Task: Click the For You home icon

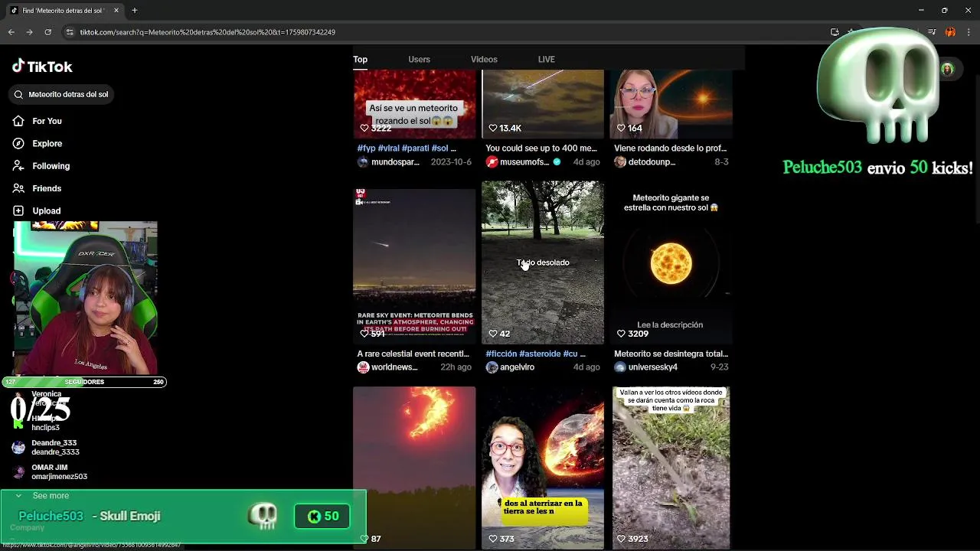Action: point(18,121)
